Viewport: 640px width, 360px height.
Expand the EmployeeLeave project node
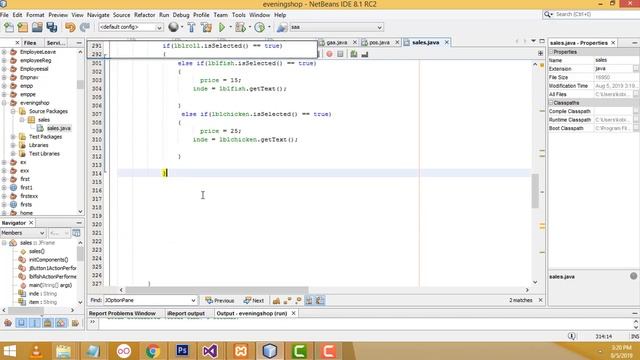[4, 52]
